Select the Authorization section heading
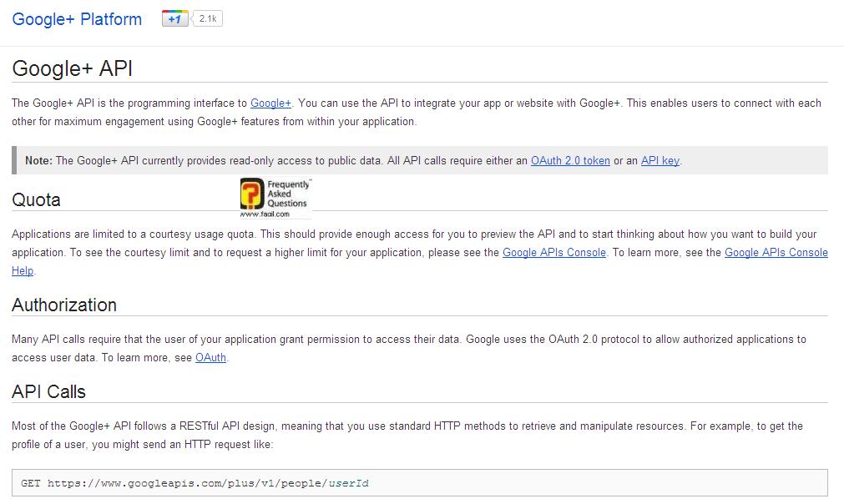This screenshot has height=504, width=844. [x=64, y=305]
